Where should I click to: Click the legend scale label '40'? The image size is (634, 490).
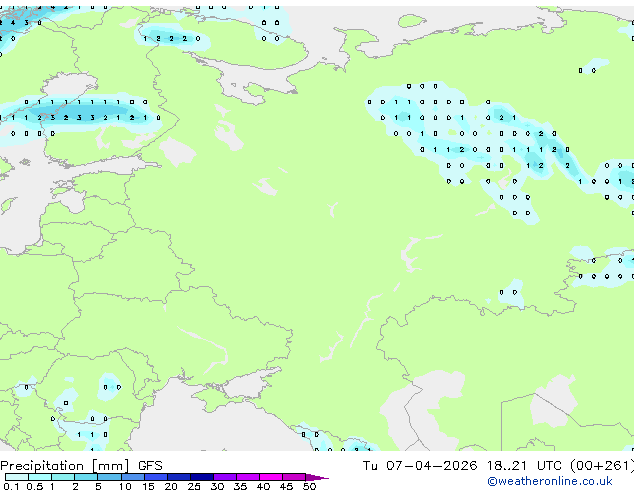(263, 486)
